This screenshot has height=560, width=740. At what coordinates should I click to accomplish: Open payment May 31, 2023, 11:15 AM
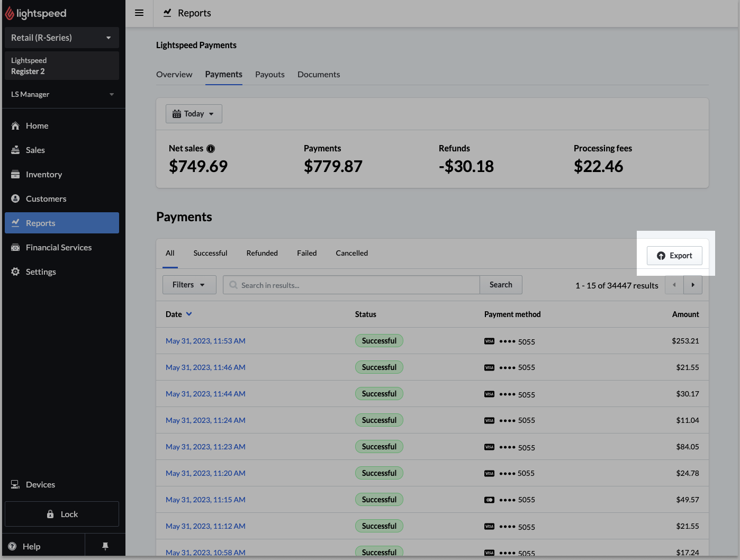point(205,500)
